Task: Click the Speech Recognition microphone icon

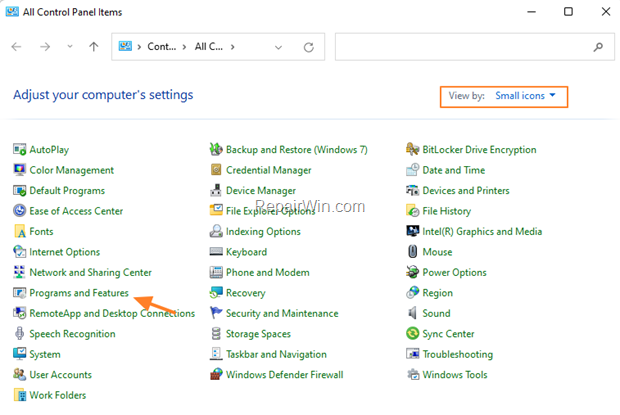Action: (19, 334)
